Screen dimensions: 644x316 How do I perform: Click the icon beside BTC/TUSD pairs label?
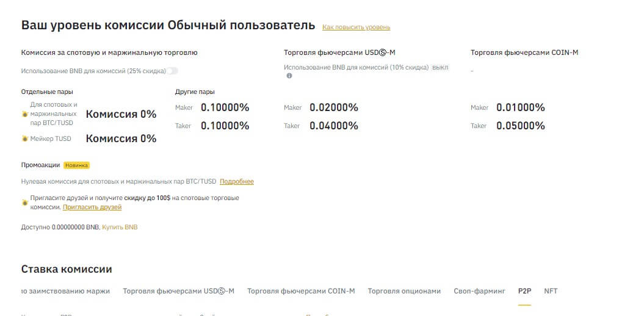[24, 114]
